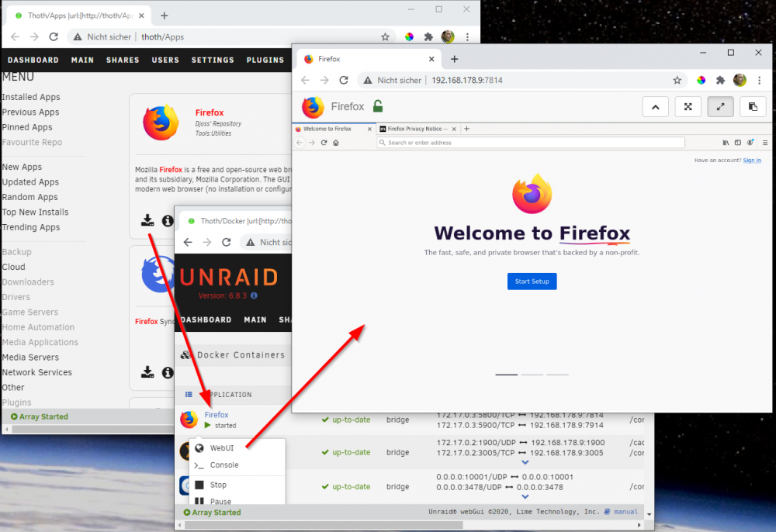Open extensions puzzle icon in Firefox window
The height and width of the screenshot is (532, 776).
[x=720, y=80]
